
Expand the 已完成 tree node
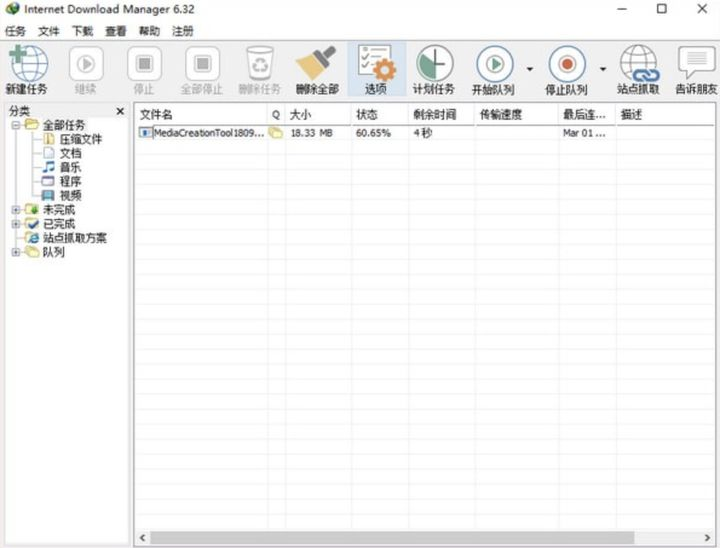coord(16,224)
